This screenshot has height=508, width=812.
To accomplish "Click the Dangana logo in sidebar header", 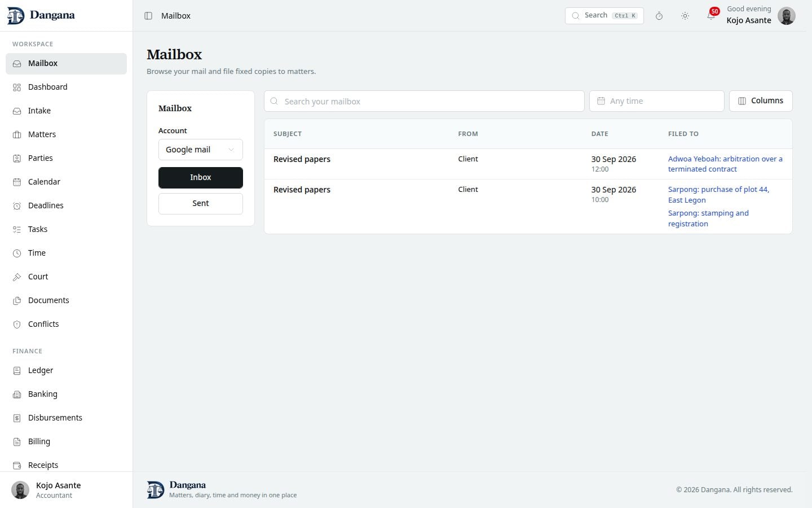I will 41,16.
